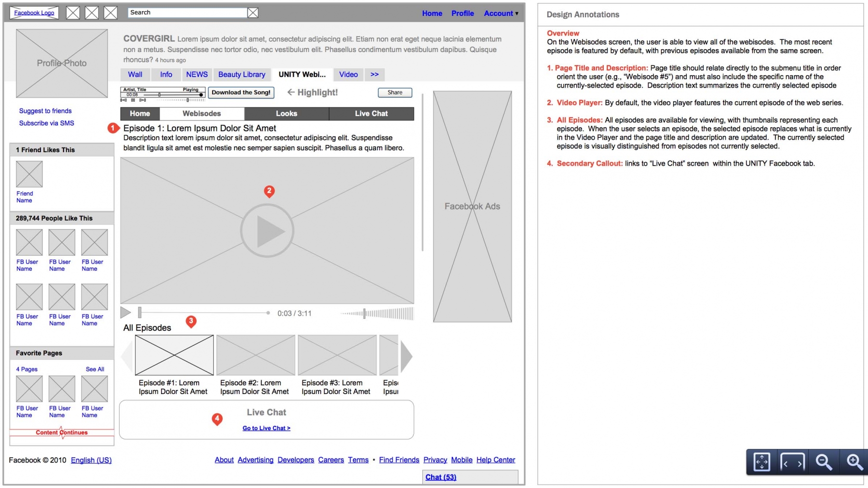Click the small play button below the video
Image resolution: width=868 pixels, height=488 pixels.
coord(125,313)
